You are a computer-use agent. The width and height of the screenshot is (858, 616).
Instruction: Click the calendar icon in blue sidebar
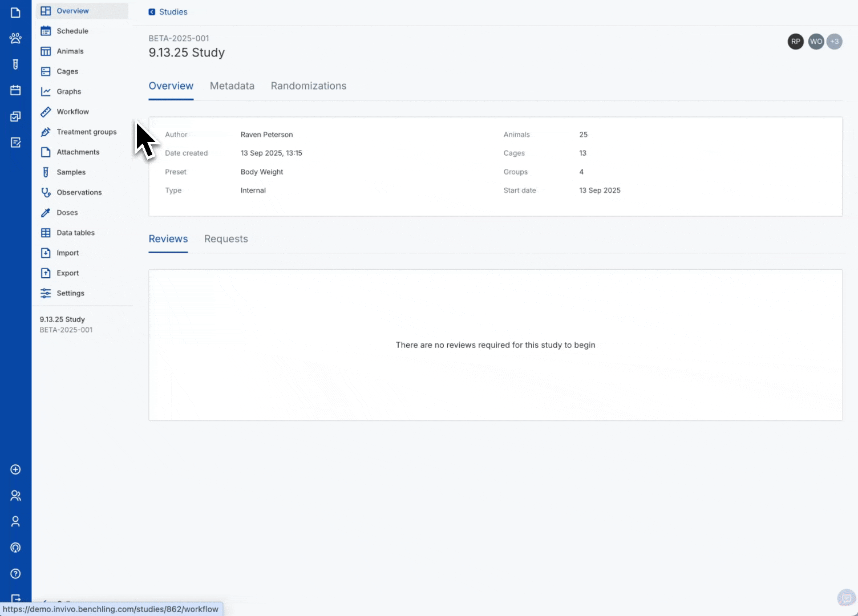coord(15,90)
